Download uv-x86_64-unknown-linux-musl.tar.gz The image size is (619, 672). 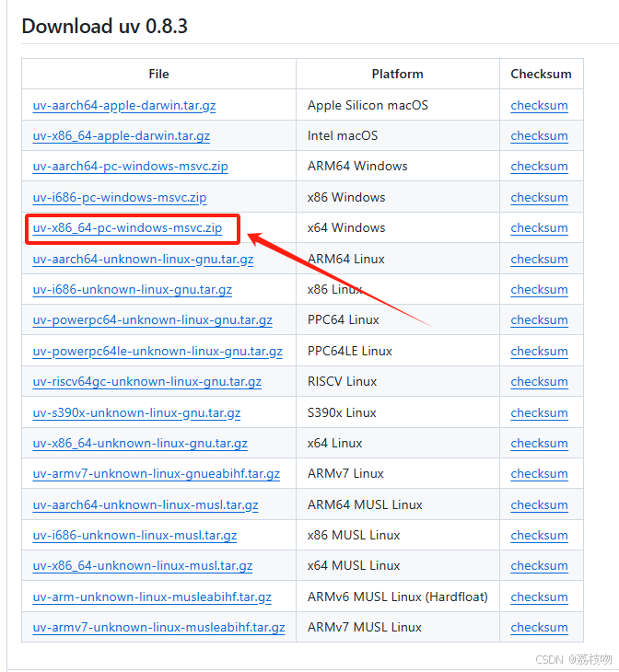[x=143, y=566]
